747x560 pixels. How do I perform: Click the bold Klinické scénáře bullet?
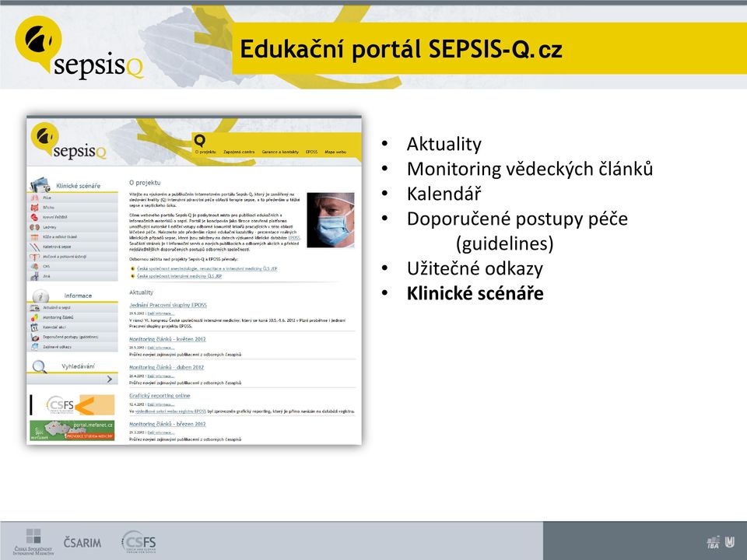[475, 293]
